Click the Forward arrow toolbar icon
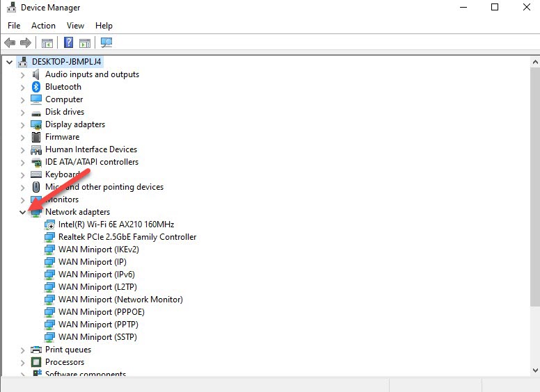The height and width of the screenshot is (392, 540). [26, 43]
